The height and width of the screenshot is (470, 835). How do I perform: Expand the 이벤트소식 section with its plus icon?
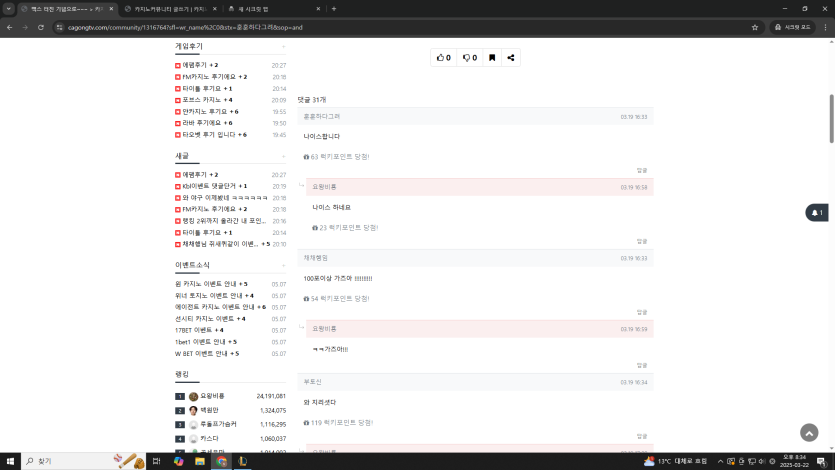283,266
